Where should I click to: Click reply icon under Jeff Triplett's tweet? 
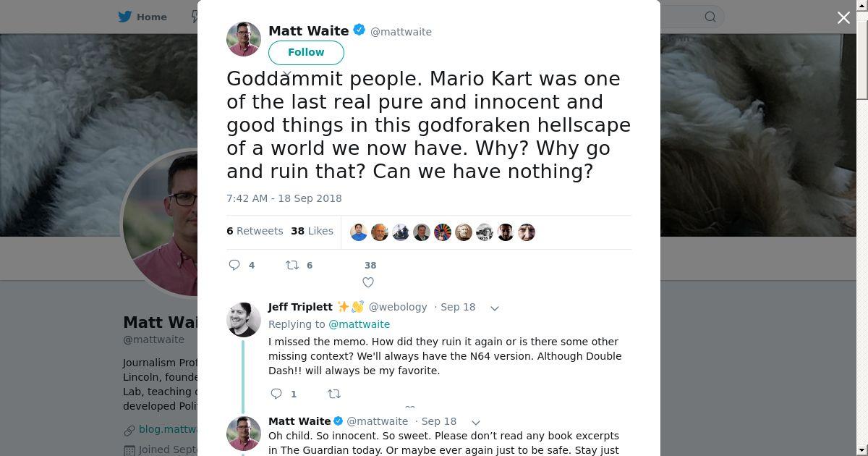tap(276, 394)
